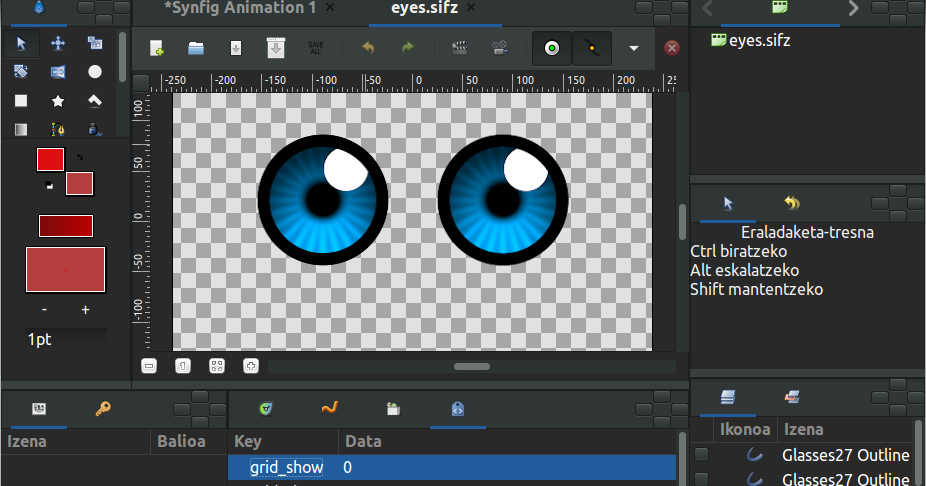Click previous panel tab arrow
This screenshot has width=926, height=486.
tap(707, 8)
